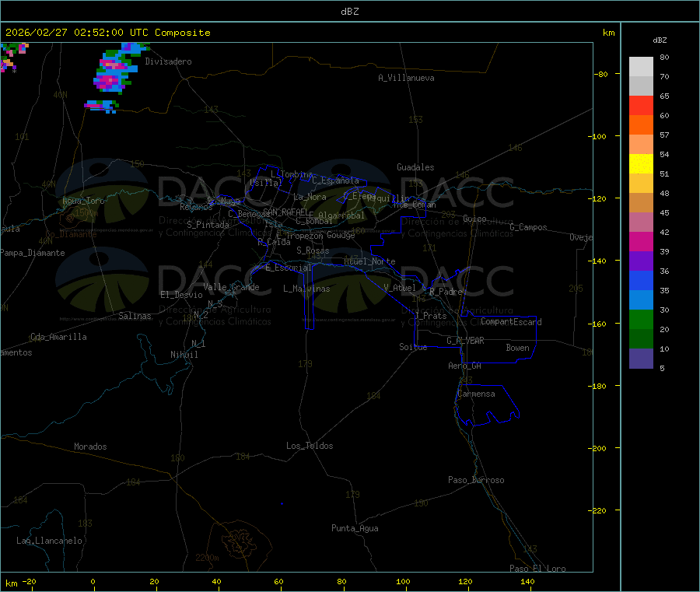The width and height of the screenshot is (700, 592).
Task: Click the Carmensa label
Action: (476, 394)
